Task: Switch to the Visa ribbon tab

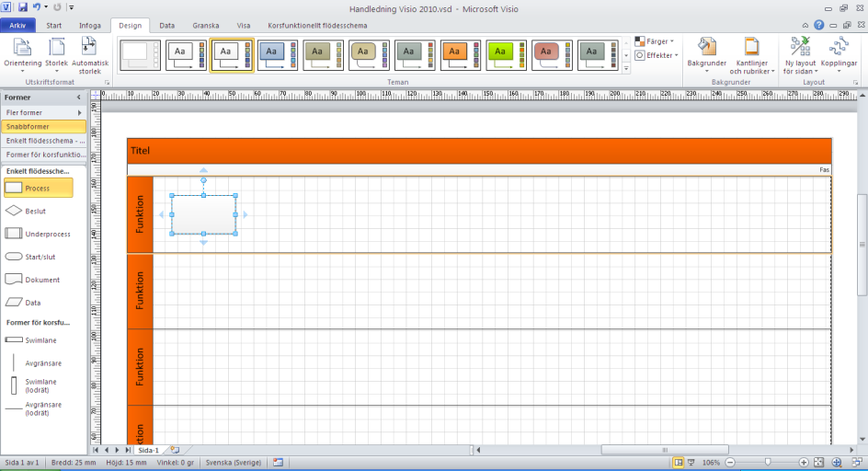Action: pos(243,26)
